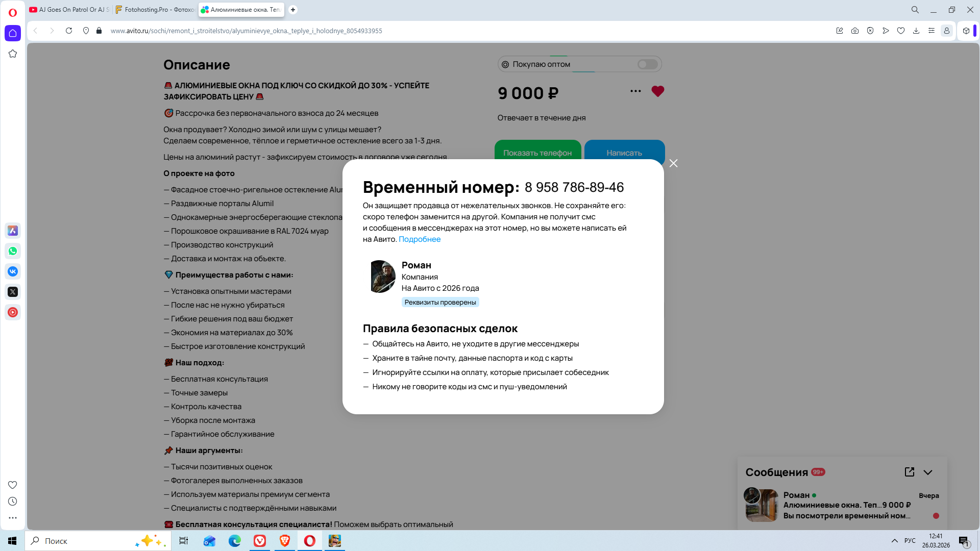Screen dimensions: 980x551
Task: Open X (Twitter) sidebar panel
Action: pos(13,292)
